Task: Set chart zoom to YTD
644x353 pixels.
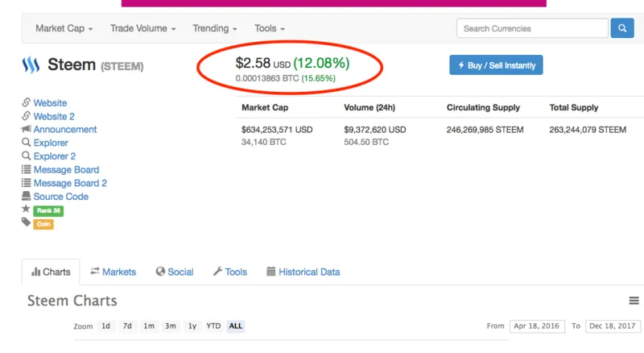Action: pos(213,326)
